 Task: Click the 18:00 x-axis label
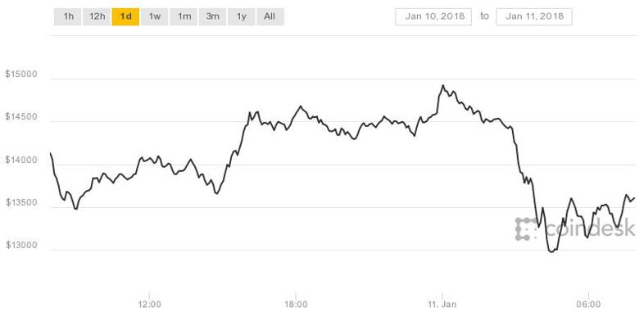pyautogui.click(x=296, y=305)
